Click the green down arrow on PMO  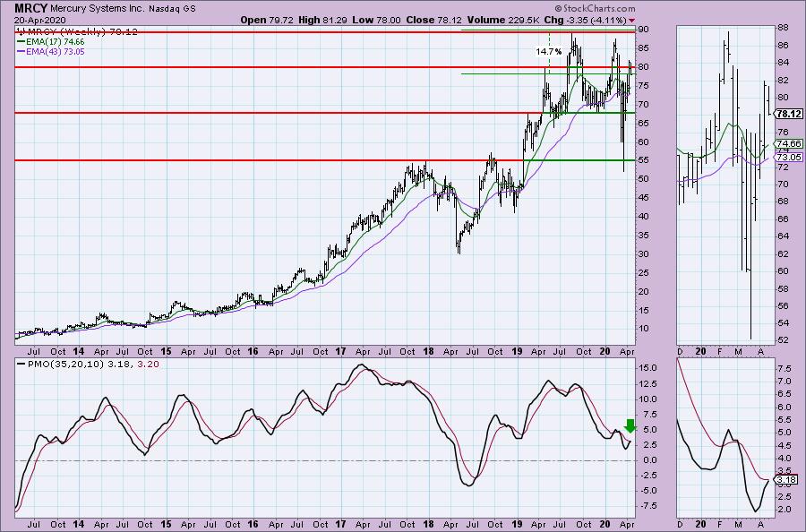click(x=630, y=426)
